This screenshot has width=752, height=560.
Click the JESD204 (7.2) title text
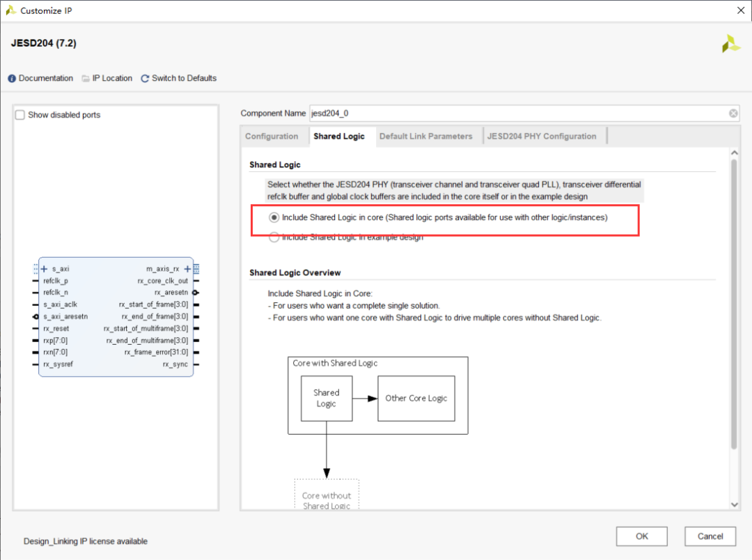[x=44, y=43]
